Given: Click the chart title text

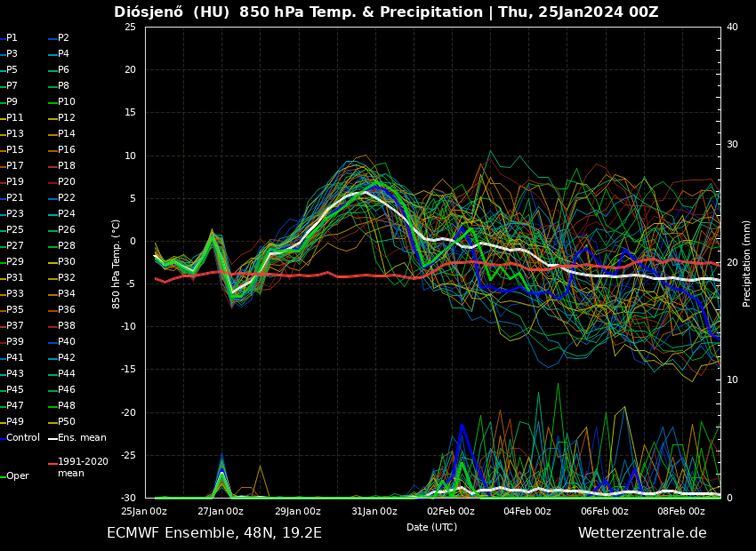Looking at the screenshot, I should (386, 12).
